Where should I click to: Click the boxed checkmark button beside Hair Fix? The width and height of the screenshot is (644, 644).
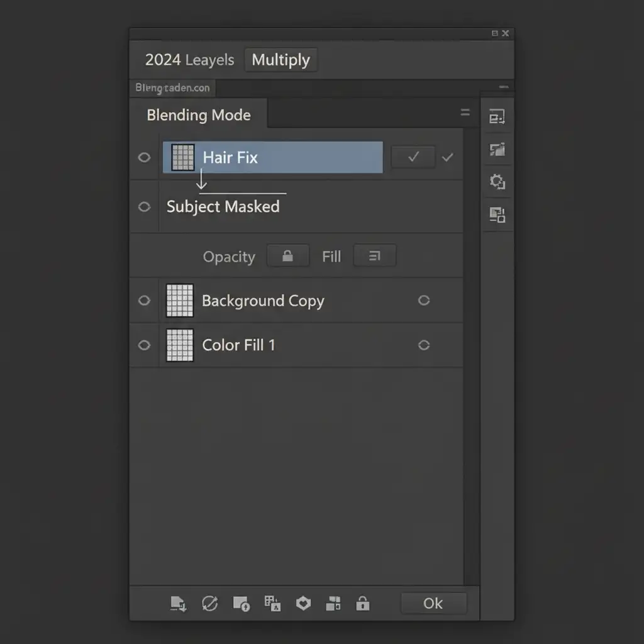click(413, 157)
